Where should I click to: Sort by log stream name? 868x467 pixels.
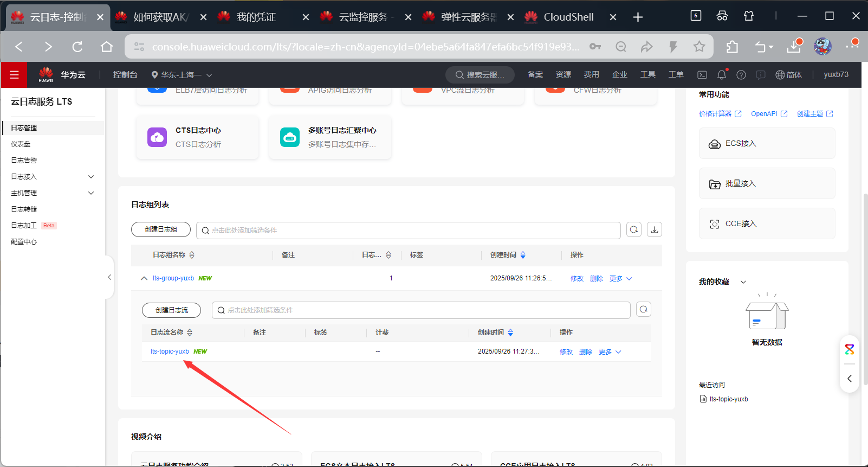pos(190,332)
